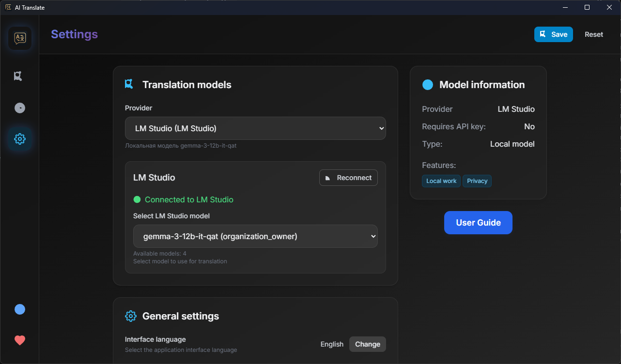
Task: Click the gray disc icon in sidebar
Action: pyautogui.click(x=20, y=107)
